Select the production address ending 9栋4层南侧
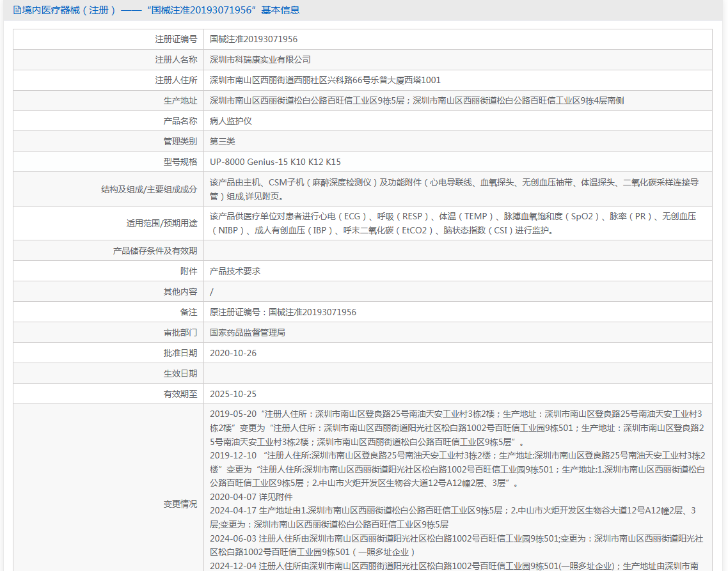 click(x=417, y=101)
